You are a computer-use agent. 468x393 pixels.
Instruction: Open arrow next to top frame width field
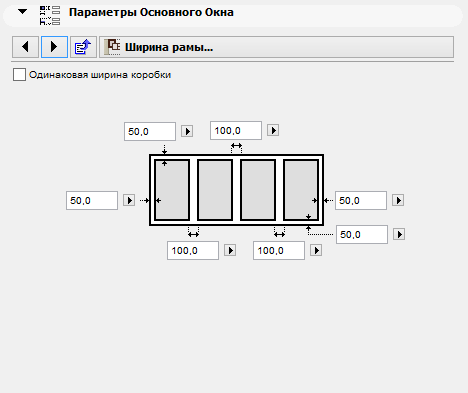[x=187, y=131]
